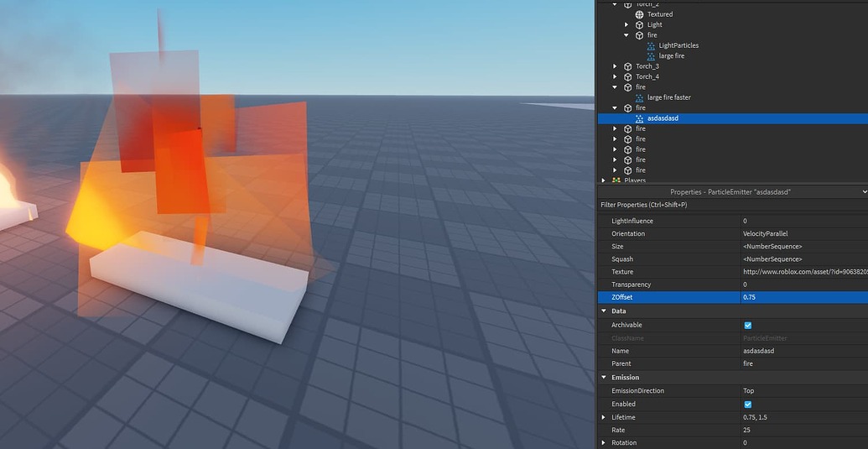Click the Textured globe icon in Explorer

pos(640,14)
